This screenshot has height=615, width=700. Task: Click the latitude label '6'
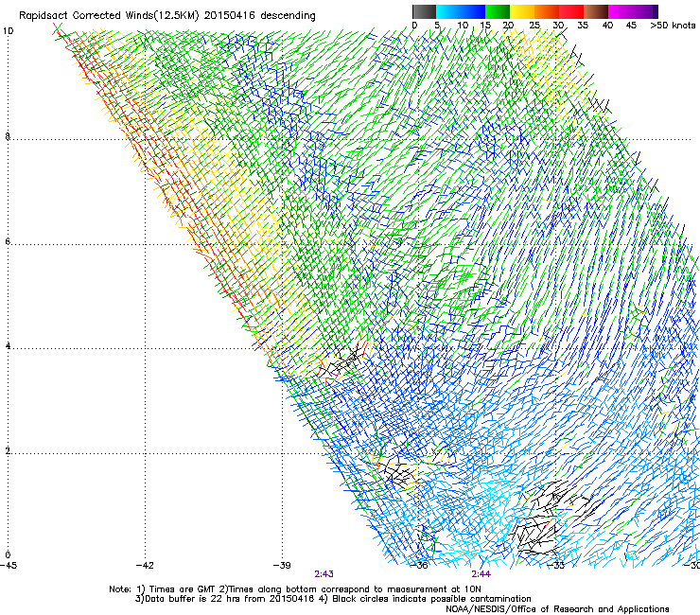tap(8, 241)
